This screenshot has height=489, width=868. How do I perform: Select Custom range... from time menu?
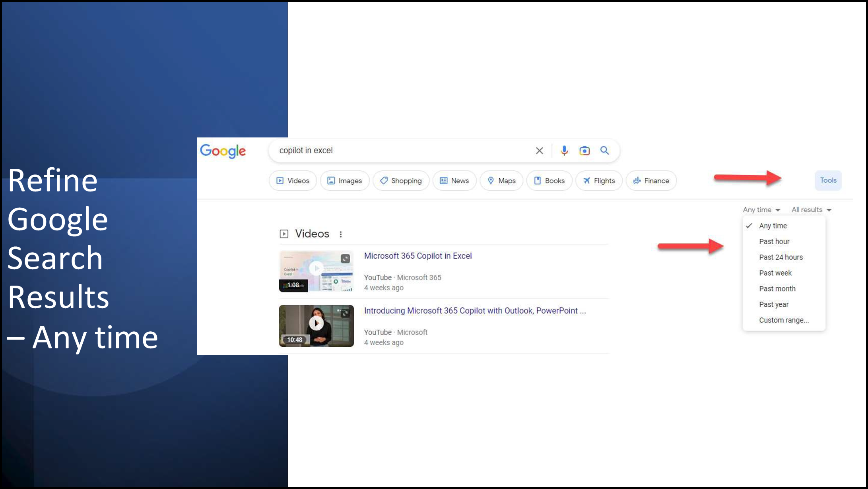click(783, 320)
